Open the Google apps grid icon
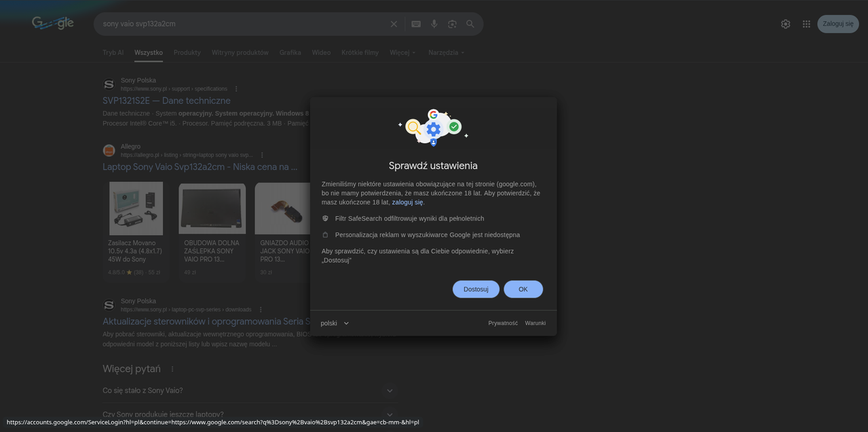This screenshot has height=432, width=868. 806,24
